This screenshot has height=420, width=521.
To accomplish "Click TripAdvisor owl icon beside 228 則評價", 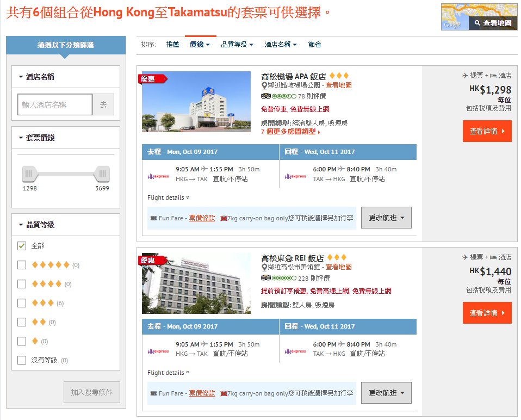I will pyautogui.click(x=266, y=278).
